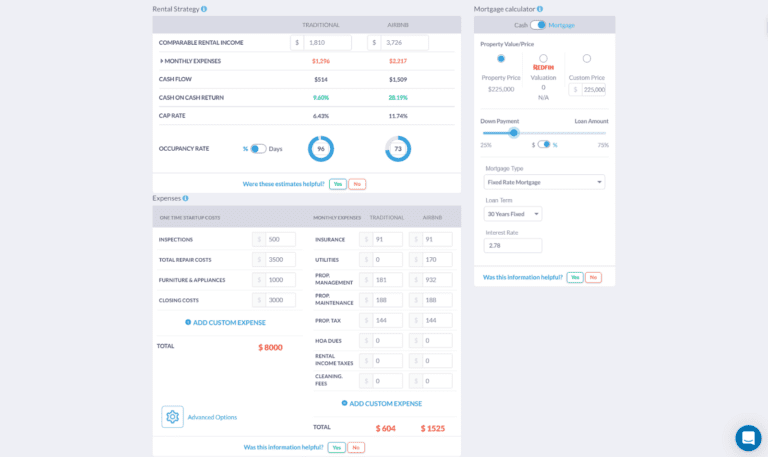The height and width of the screenshot is (457, 768).
Task: Open the Mortgage Type dropdown
Action: pyautogui.click(x=544, y=182)
